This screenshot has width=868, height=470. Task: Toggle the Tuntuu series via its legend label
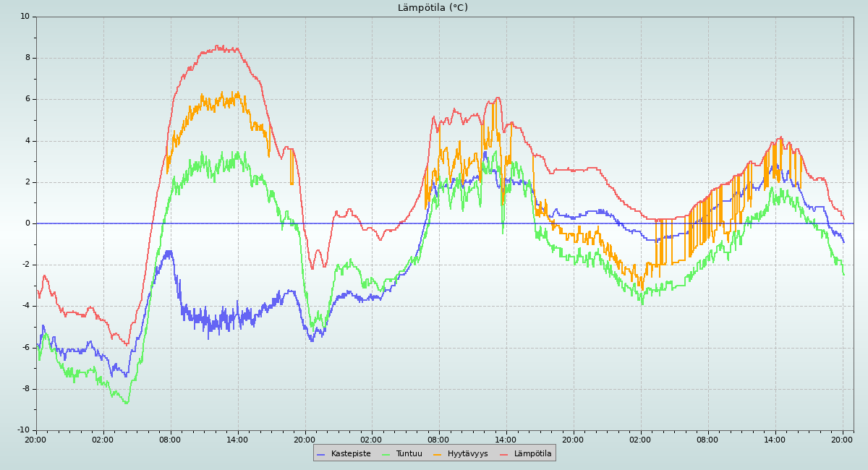409,454
